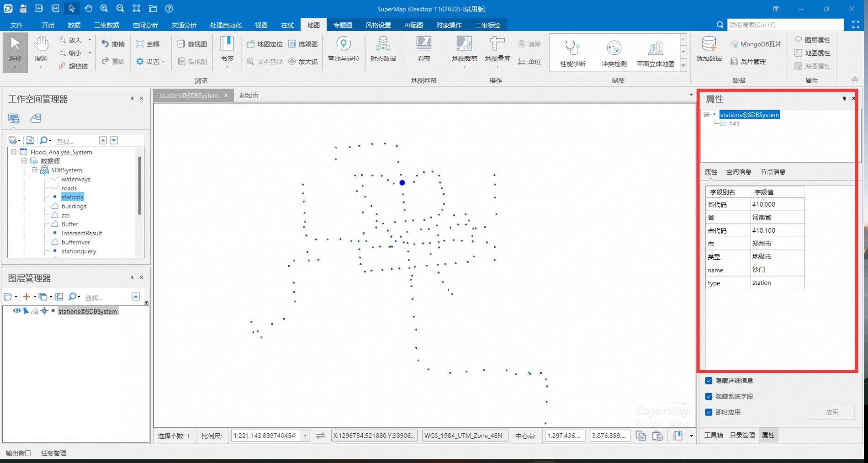
Task: Close the stations@SDBSystem map tab
Action: point(226,95)
